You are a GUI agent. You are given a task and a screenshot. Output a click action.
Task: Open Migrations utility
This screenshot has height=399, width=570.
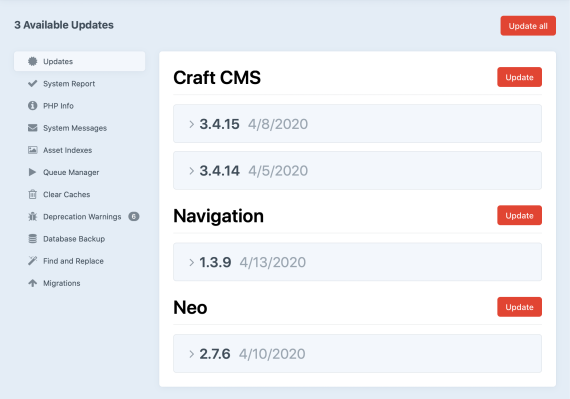(x=80, y=283)
